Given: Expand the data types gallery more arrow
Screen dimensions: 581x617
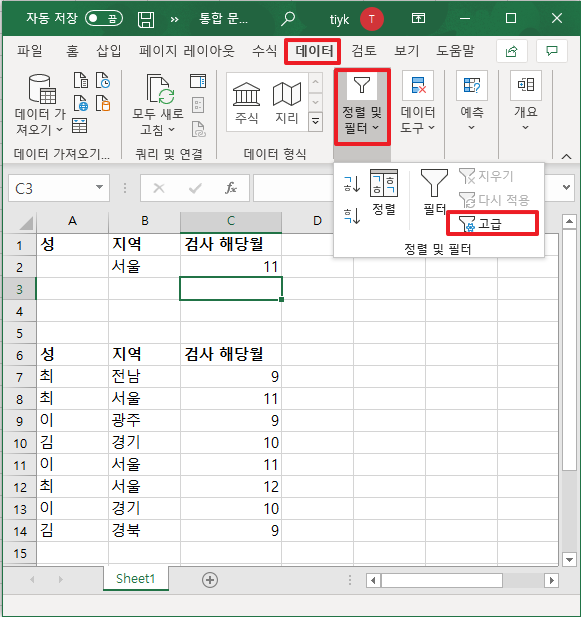Looking at the screenshot, I should coord(315,122).
